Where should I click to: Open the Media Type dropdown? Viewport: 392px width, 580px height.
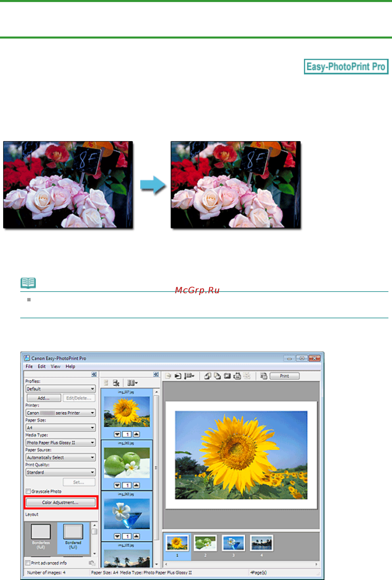pyautogui.click(x=61, y=442)
